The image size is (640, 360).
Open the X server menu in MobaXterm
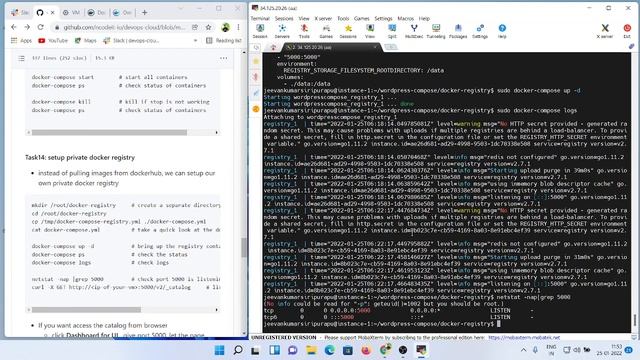323,18
